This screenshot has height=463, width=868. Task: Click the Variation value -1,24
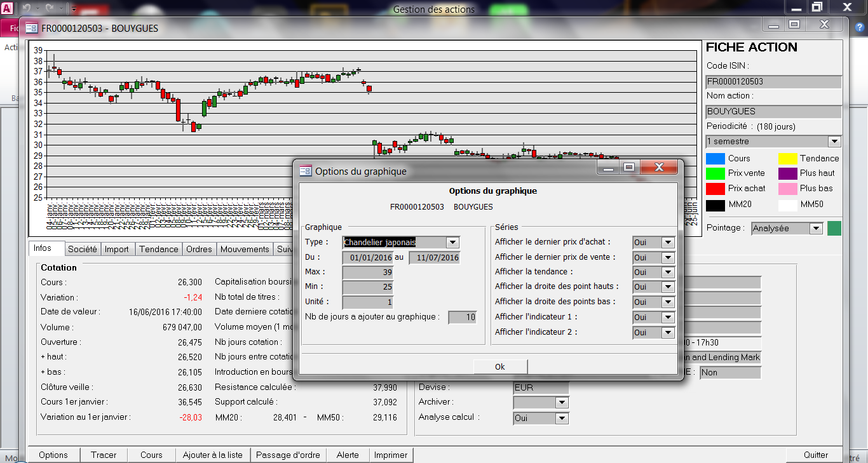click(x=193, y=297)
